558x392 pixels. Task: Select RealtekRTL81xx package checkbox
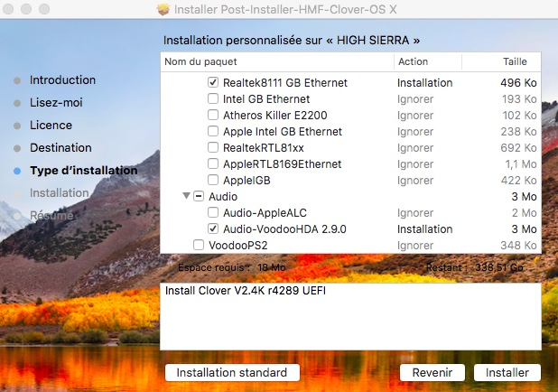pyautogui.click(x=213, y=147)
